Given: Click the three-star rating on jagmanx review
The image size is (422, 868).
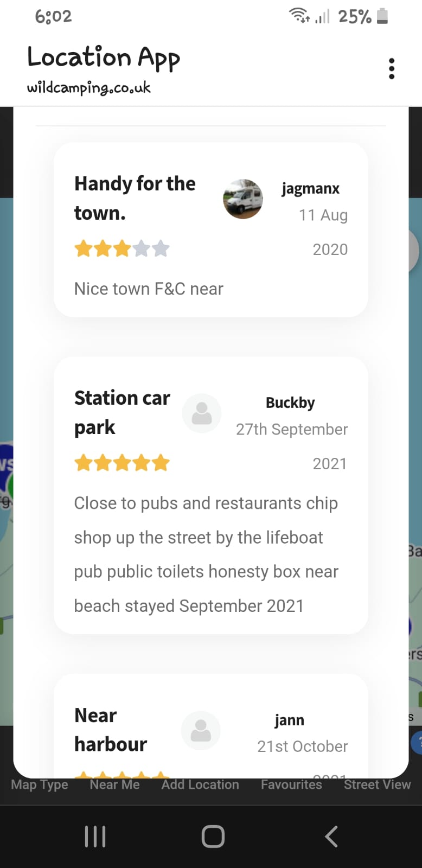Looking at the screenshot, I should (122, 249).
